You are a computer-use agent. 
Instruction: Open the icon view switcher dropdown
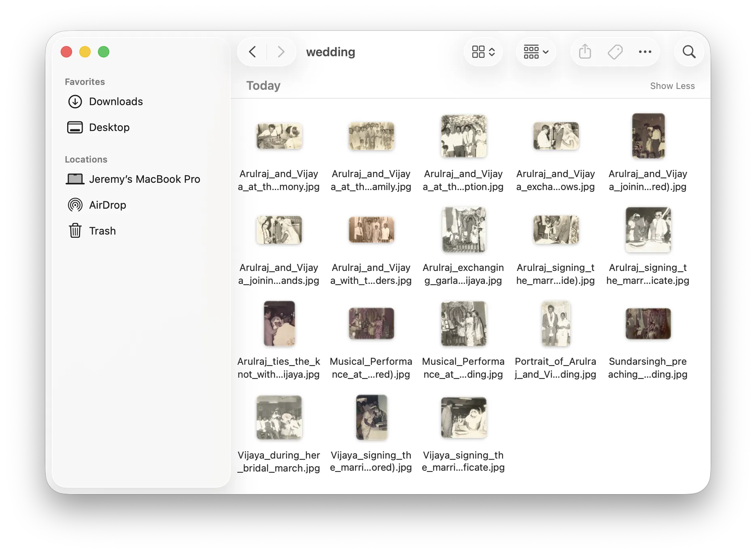[x=483, y=52]
